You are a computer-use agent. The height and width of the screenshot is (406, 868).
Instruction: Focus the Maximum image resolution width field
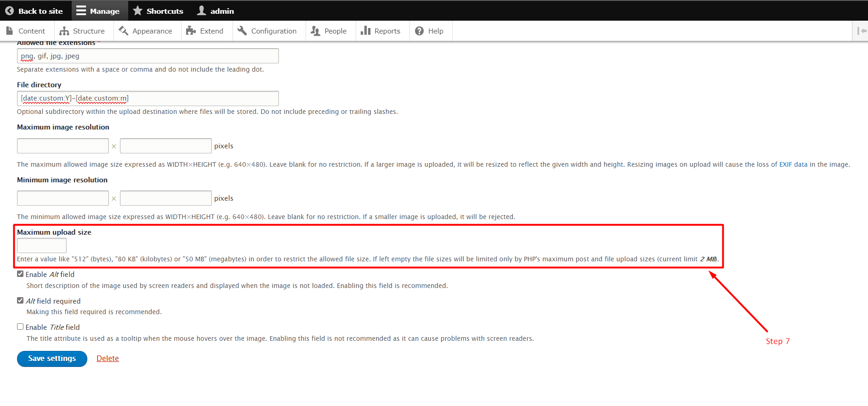(63, 146)
